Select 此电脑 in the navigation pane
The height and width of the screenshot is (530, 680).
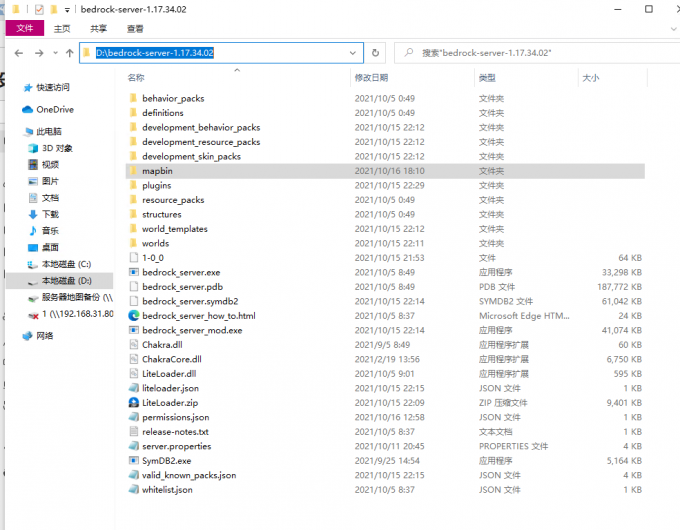(49, 131)
